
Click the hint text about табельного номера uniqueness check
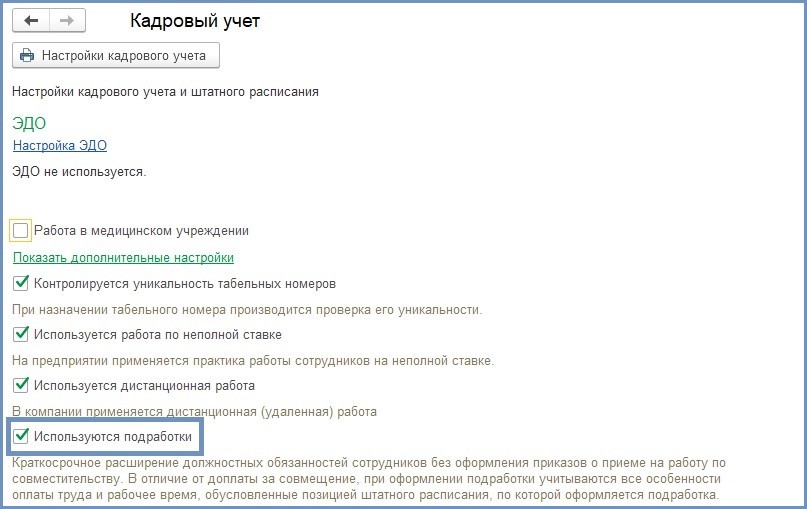click(246, 310)
